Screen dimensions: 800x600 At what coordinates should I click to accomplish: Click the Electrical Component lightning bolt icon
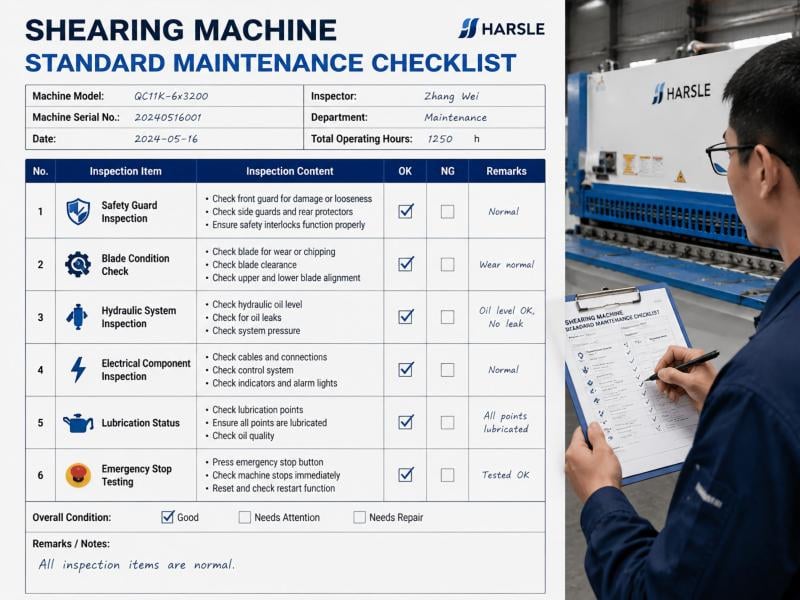[78, 369]
